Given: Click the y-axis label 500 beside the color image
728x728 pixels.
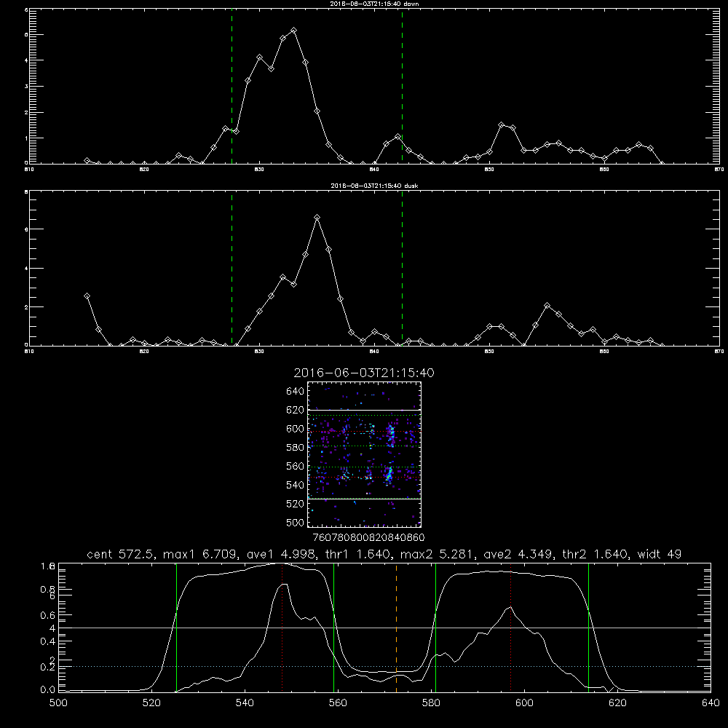Looking at the screenshot, I should tap(296, 522).
